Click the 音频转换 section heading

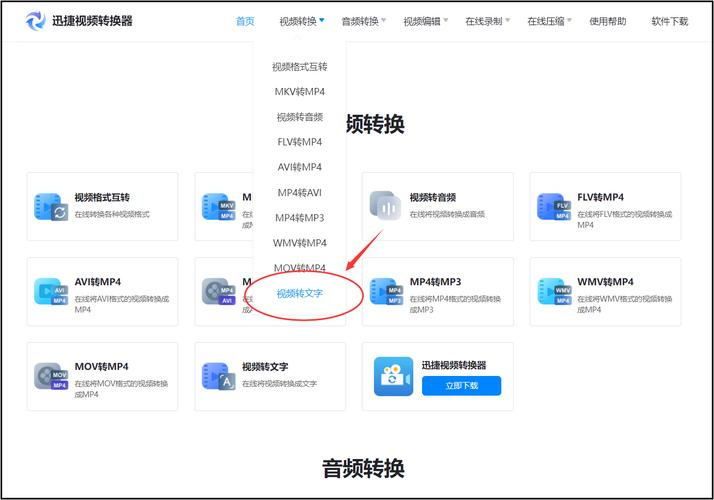363,469
